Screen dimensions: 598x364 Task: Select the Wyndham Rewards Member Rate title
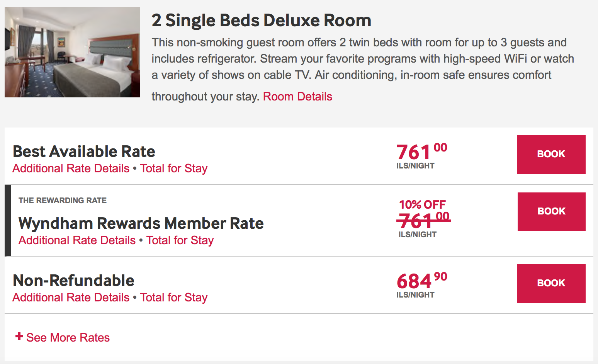[x=141, y=223]
